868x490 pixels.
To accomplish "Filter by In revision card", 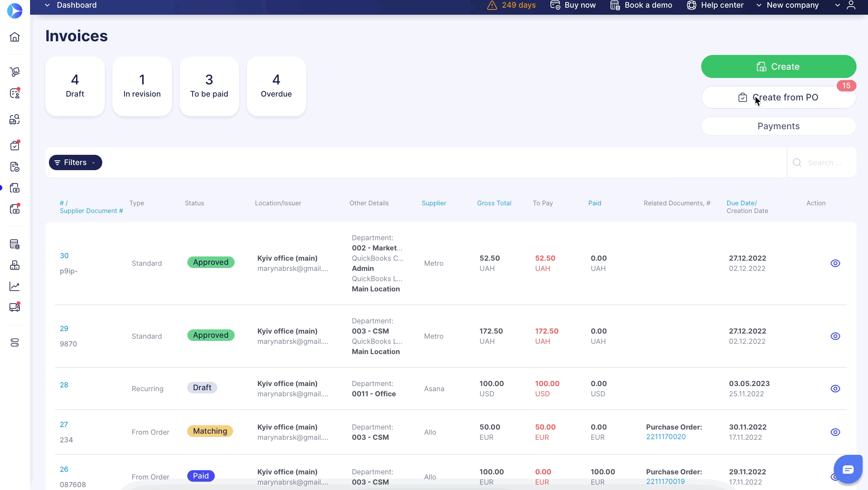I will [142, 86].
